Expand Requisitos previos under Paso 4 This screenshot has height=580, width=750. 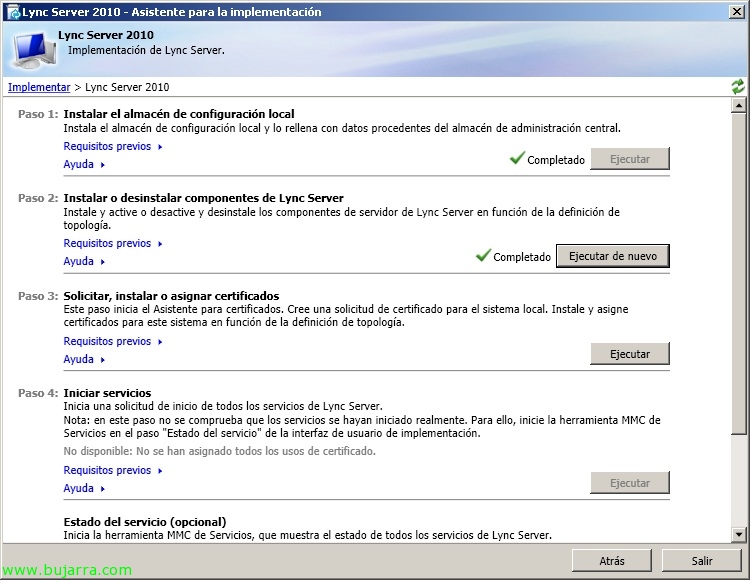pyautogui.click(x=113, y=471)
